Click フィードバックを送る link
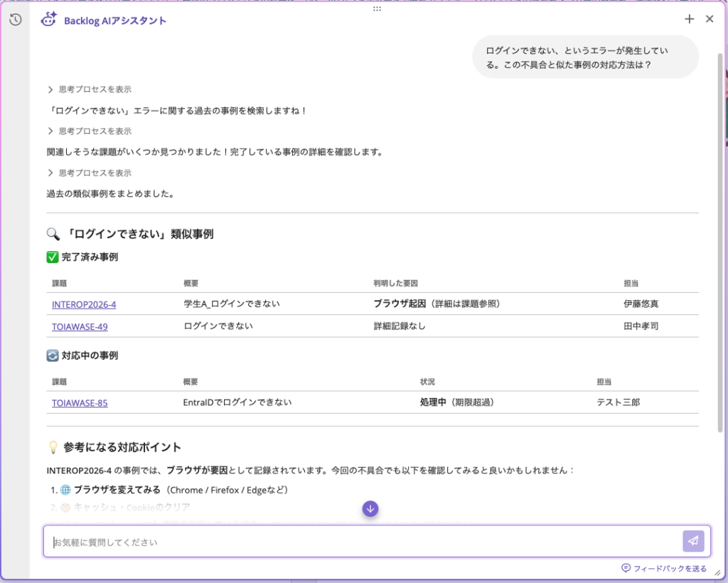Screen dimensions: 728x583 (x=670, y=569)
